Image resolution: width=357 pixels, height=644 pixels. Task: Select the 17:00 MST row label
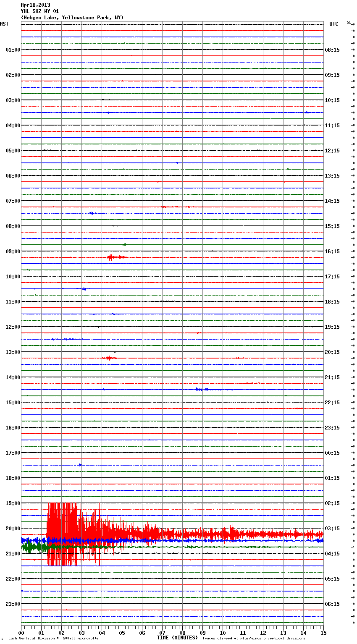13,453
